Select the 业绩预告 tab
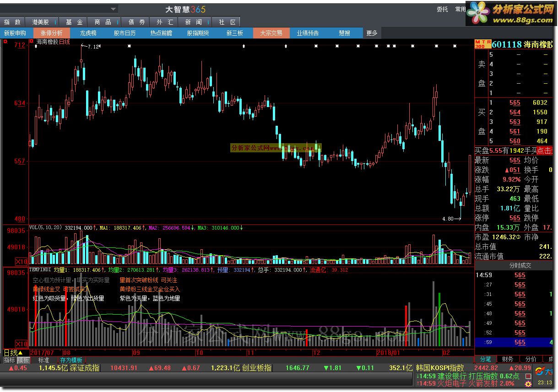558x392 pixels. (308, 33)
